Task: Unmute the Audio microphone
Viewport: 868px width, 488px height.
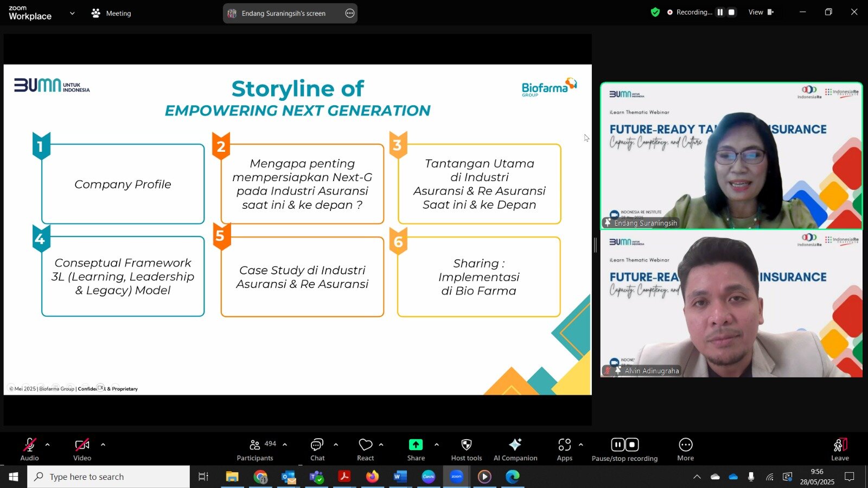Action: 29,450
